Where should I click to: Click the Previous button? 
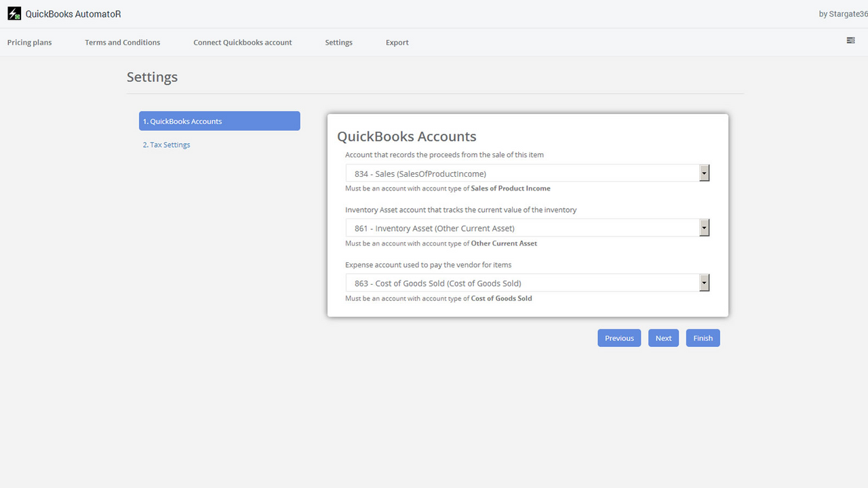click(619, 338)
